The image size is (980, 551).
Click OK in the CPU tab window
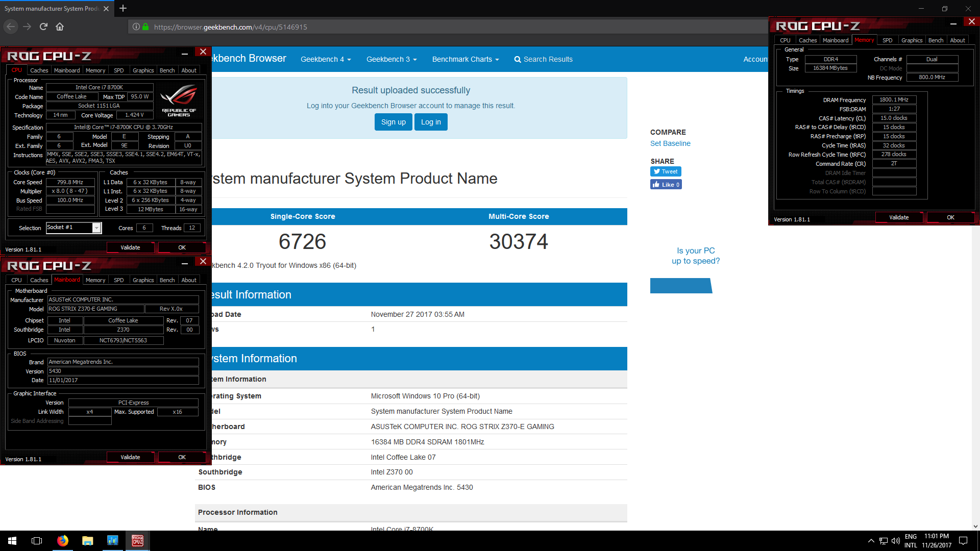coord(182,247)
